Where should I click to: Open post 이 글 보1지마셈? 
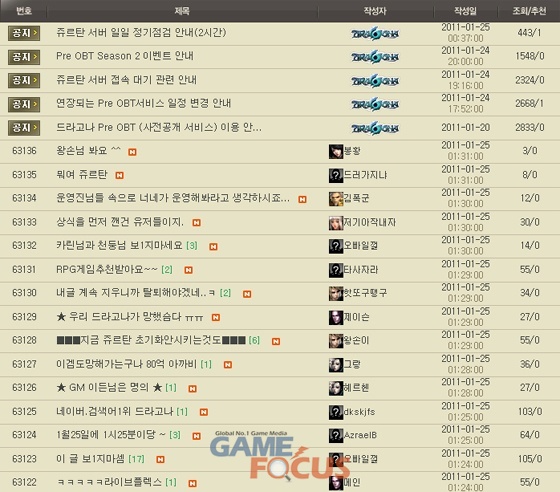90,458
